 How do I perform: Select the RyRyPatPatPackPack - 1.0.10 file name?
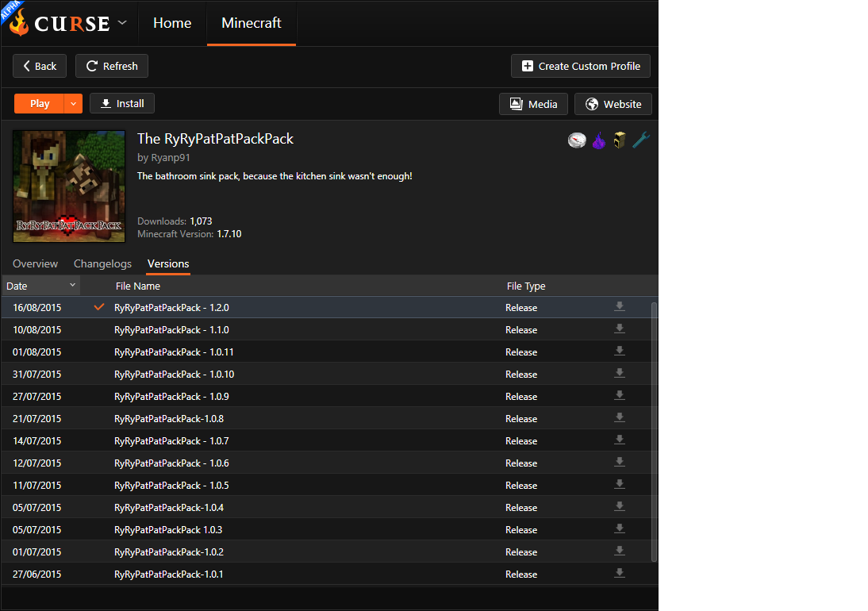click(175, 374)
